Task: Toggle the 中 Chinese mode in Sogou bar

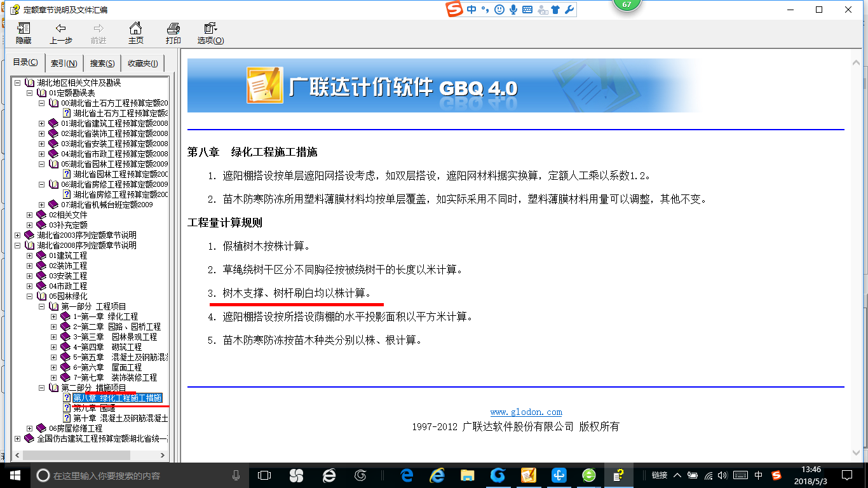Action: coord(471,10)
